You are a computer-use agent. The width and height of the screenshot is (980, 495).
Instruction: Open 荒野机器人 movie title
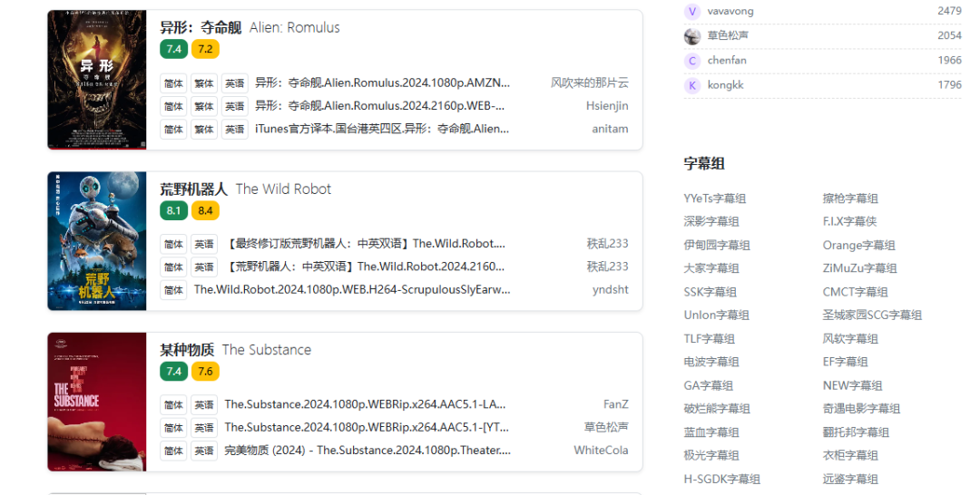pyautogui.click(x=194, y=189)
